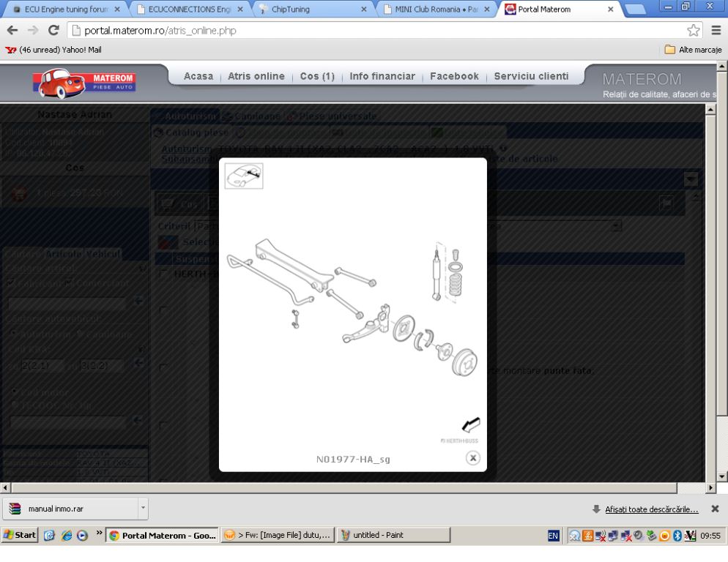Click the car location thumbnail in popup
Screen dimensions: 728x562
coord(244,176)
